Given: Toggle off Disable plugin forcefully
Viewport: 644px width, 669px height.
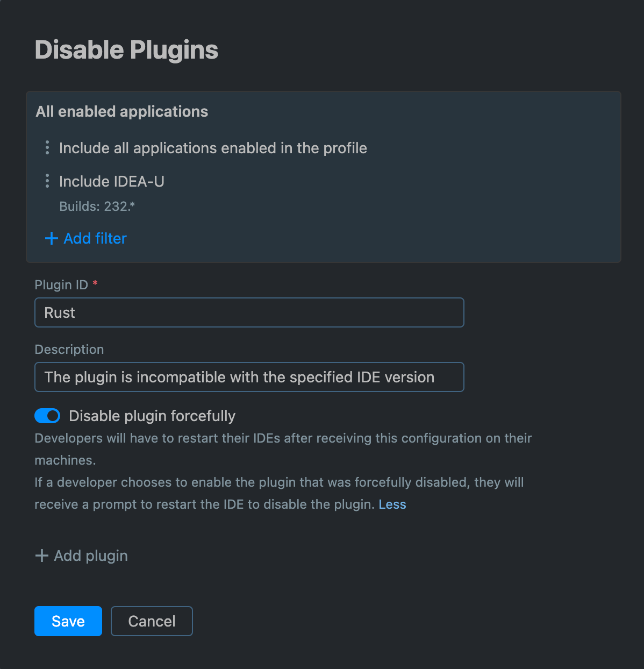Looking at the screenshot, I should coord(47,416).
